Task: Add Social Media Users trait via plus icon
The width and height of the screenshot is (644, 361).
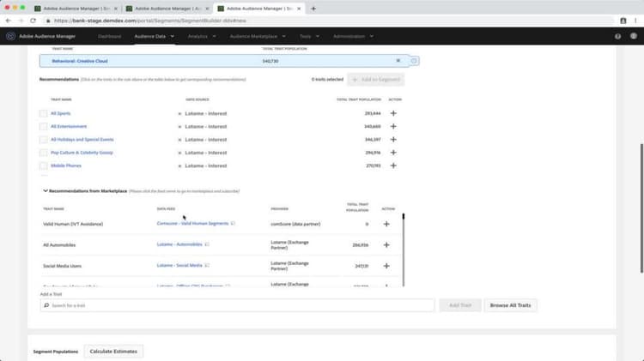Action: [386, 266]
